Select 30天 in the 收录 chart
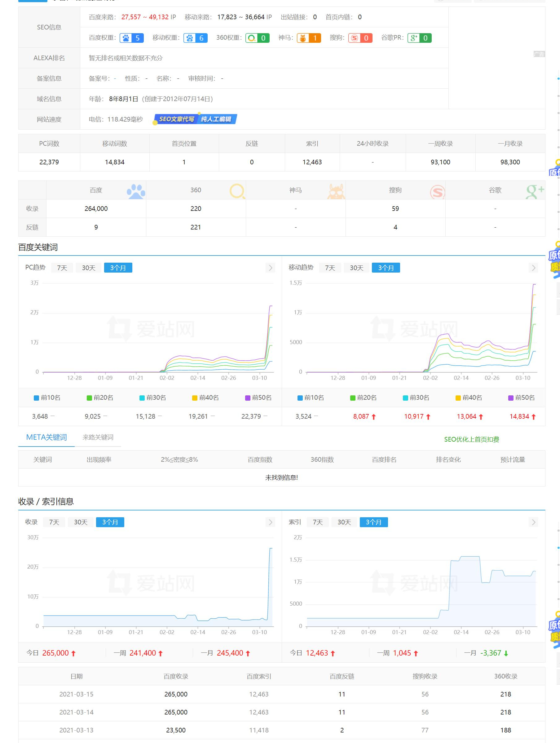The height and width of the screenshot is (743, 560). click(x=81, y=522)
